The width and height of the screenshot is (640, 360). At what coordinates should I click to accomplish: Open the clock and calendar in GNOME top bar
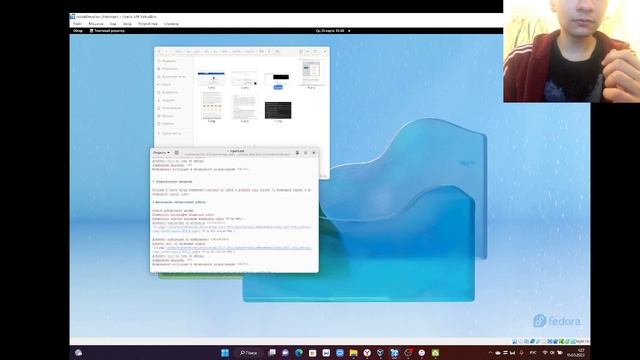coord(330,31)
